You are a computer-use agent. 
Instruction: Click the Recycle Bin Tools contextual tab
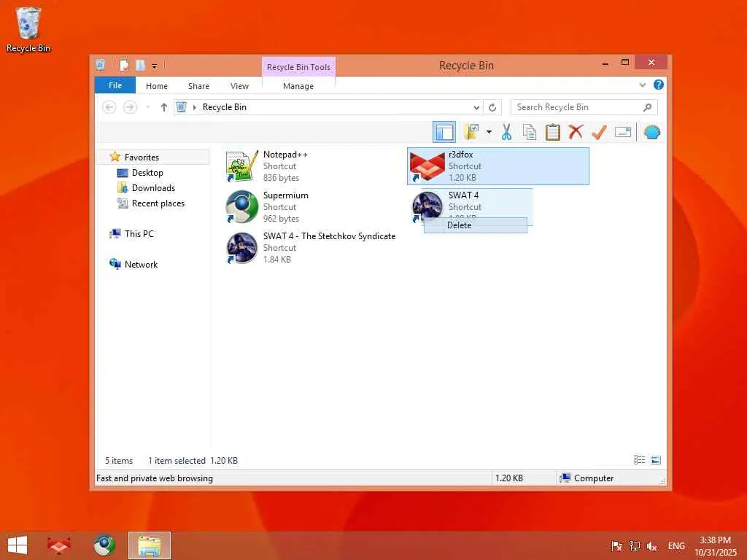(298, 67)
